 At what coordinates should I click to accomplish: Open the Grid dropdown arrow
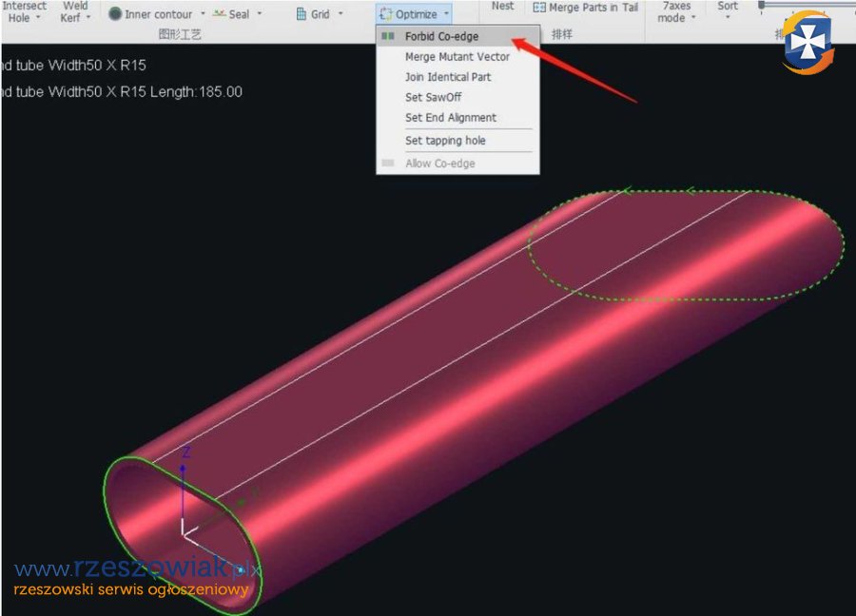(340, 13)
